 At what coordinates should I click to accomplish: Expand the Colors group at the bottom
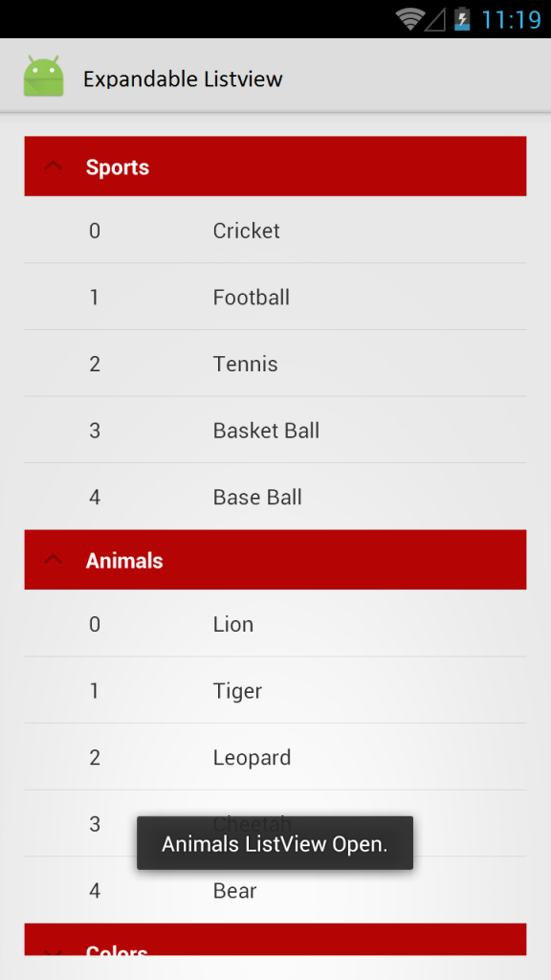point(275,939)
